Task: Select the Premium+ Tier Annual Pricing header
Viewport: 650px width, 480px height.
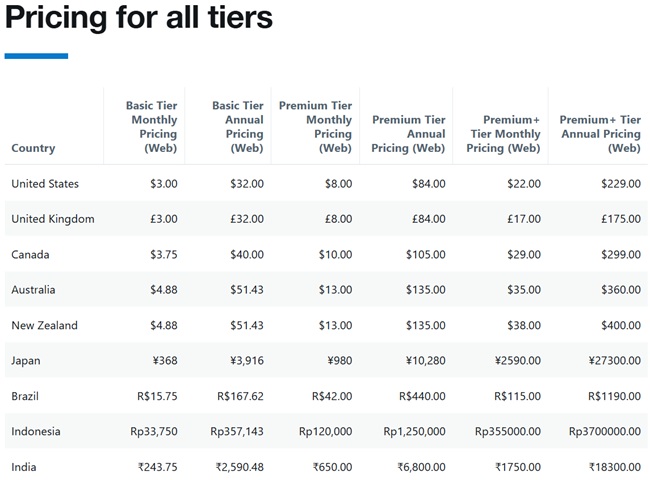Action: click(600, 134)
